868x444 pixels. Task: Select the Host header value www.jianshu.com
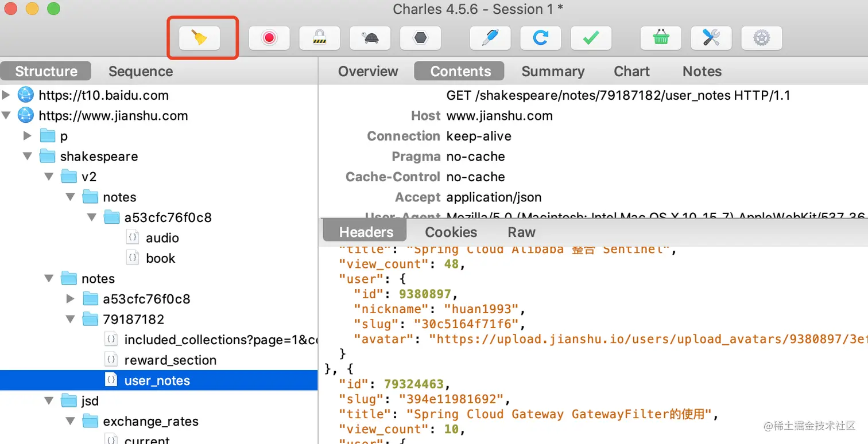pos(499,115)
